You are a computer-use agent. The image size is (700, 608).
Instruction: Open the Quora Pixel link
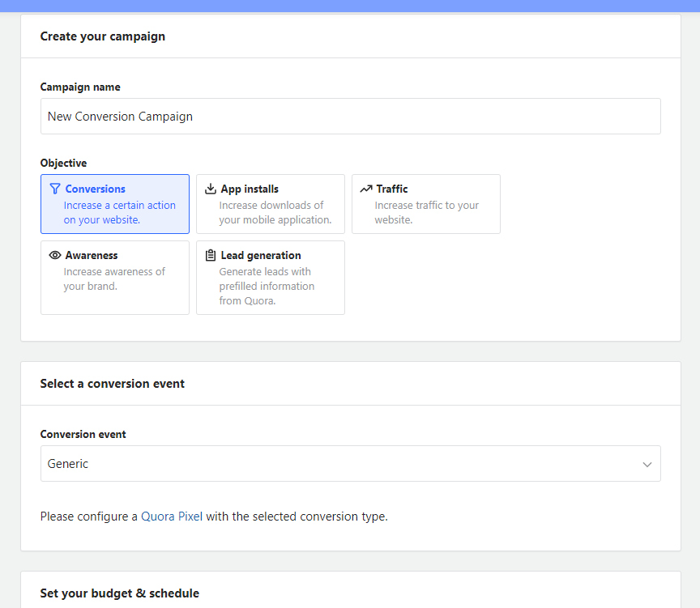pyautogui.click(x=172, y=517)
